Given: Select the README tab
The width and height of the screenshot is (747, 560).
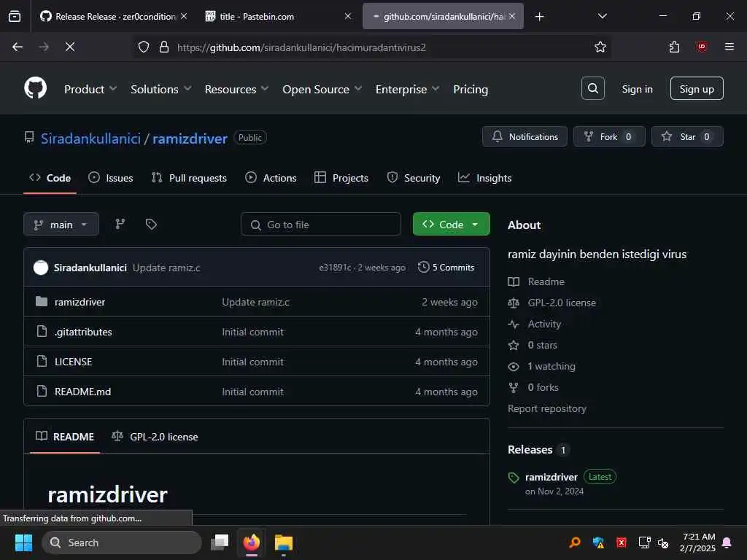Looking at the screenshot, I should pos(65,436).
